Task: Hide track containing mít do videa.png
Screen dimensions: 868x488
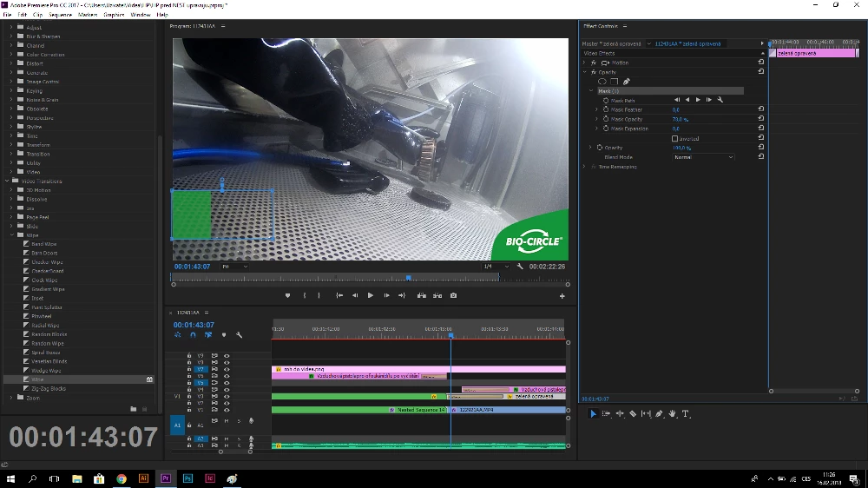Action: point(227,369)
